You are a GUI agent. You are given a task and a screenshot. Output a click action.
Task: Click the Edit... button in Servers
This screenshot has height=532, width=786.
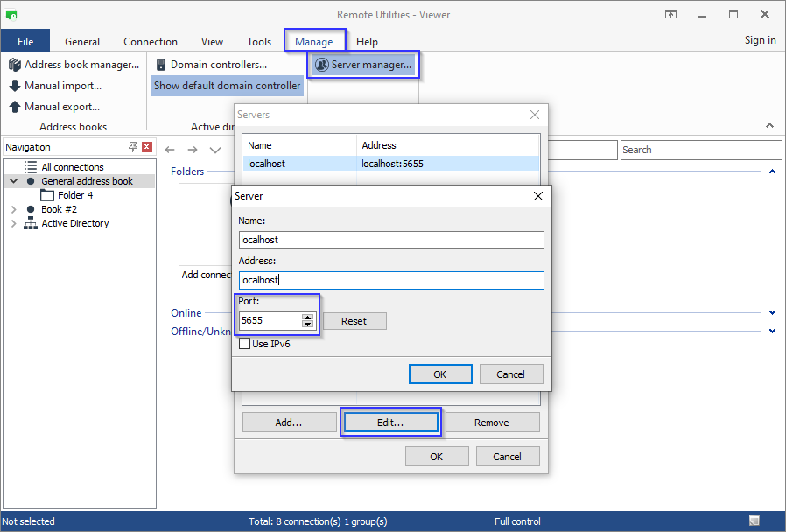390,422
